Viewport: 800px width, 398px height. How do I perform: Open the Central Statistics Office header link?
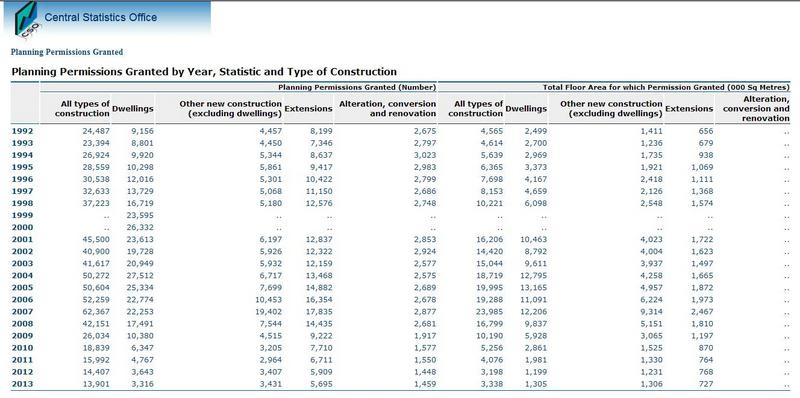pyautogui.click(x=101, y=17)
